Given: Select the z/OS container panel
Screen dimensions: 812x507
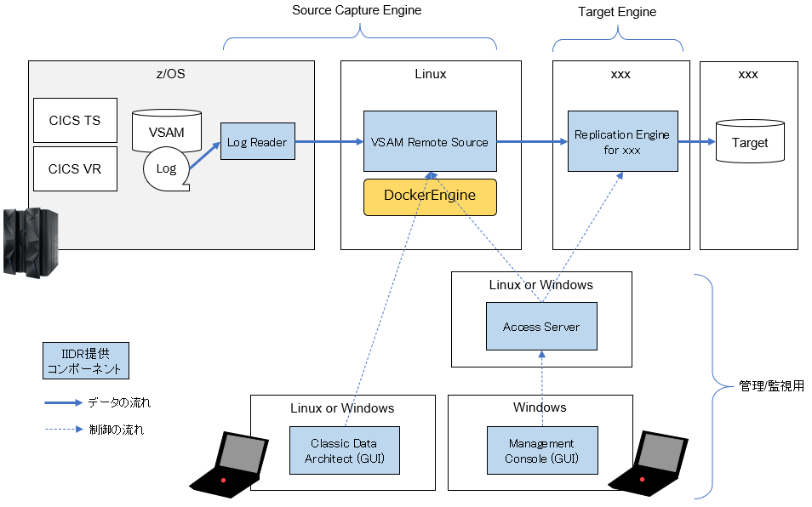Looking at the screenshot, I should click(x=170, y=74).
